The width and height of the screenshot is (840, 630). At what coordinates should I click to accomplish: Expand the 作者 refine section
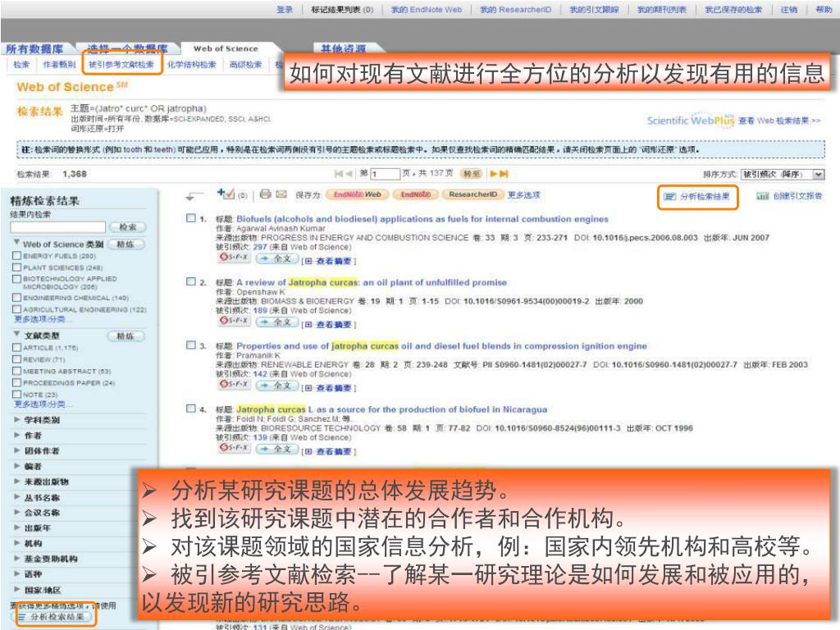click(17, 435)
